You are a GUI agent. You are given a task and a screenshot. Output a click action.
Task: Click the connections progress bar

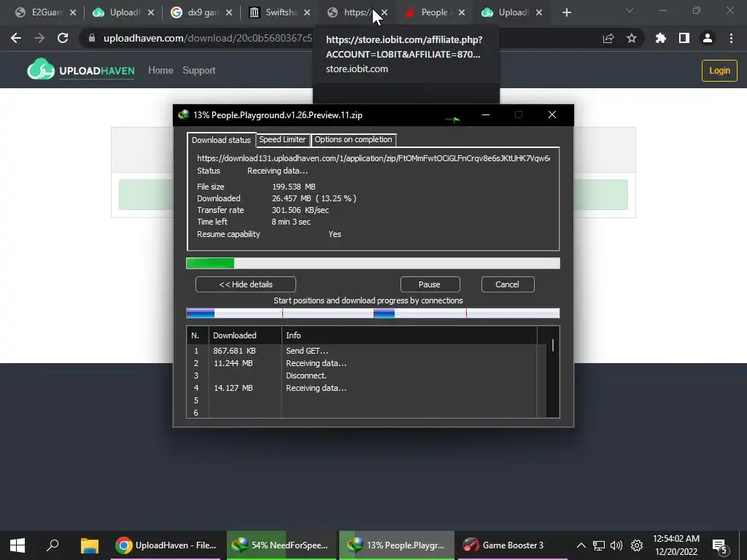373,313
